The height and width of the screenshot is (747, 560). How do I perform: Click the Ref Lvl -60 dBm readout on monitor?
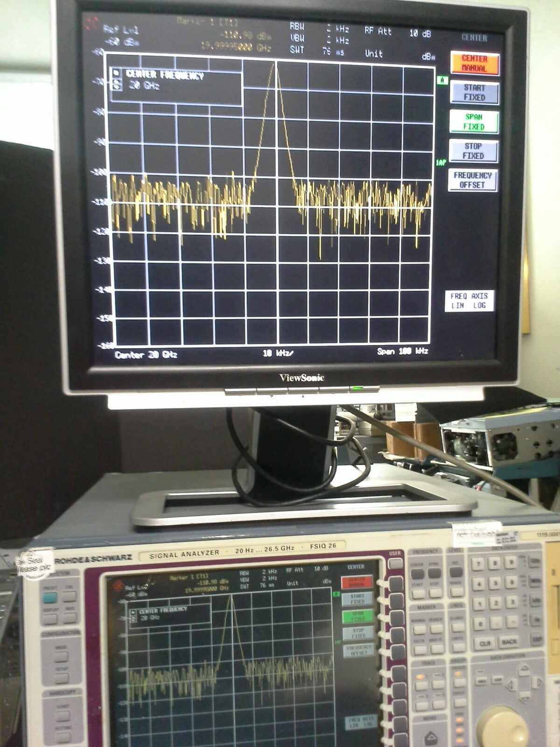tap(121, 36)
